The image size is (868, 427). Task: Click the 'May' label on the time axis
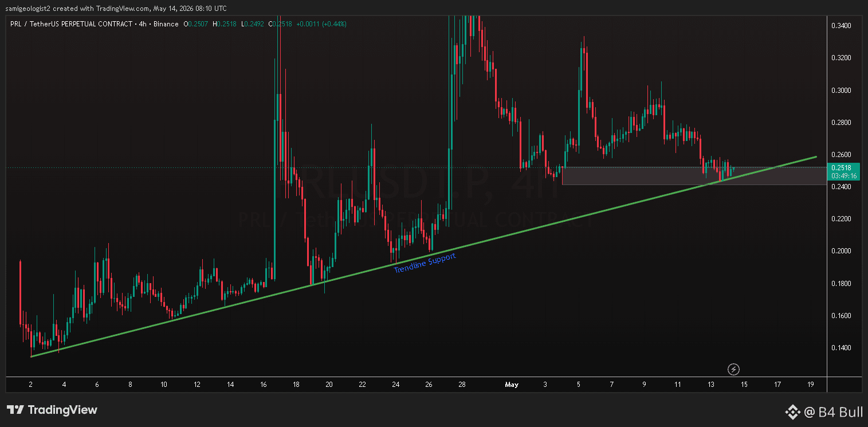(512, 385)
